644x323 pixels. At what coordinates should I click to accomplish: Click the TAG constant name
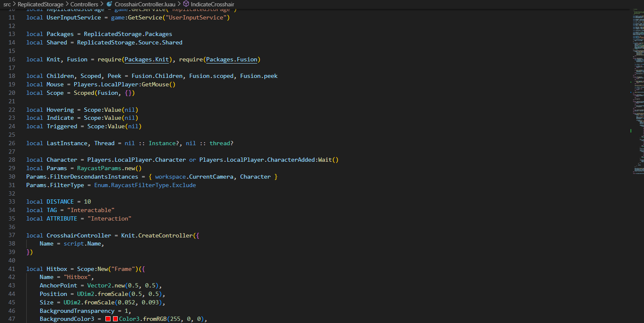52,210
